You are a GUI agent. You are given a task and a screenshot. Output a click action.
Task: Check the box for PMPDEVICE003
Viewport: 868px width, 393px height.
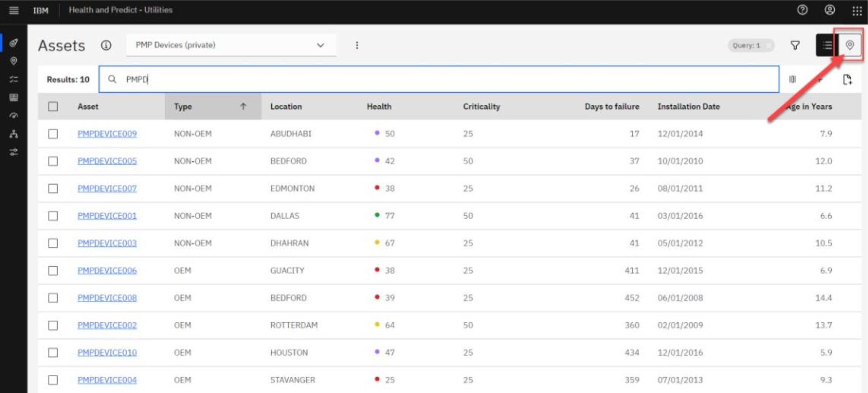tap(53, 243)
